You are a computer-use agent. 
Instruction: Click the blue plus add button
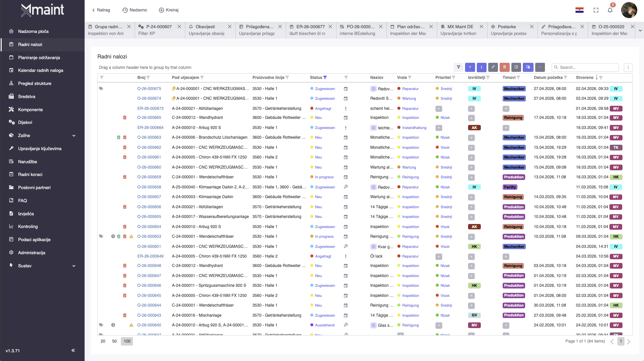[x=470, y=67]
